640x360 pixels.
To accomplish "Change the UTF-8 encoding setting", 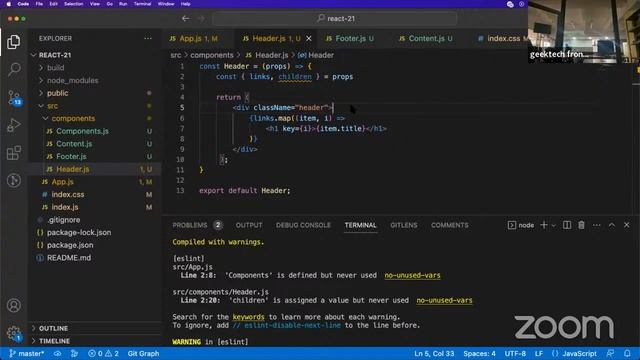I will tap(515, 353).
